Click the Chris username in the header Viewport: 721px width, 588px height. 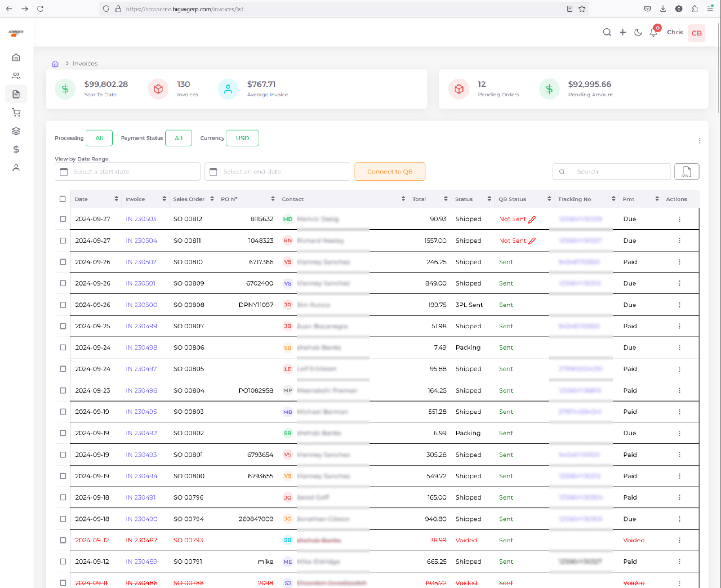tap(675, 32)
